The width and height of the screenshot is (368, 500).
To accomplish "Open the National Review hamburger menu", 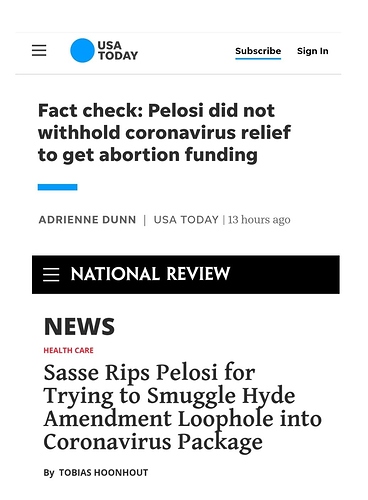I will (51, 275).
